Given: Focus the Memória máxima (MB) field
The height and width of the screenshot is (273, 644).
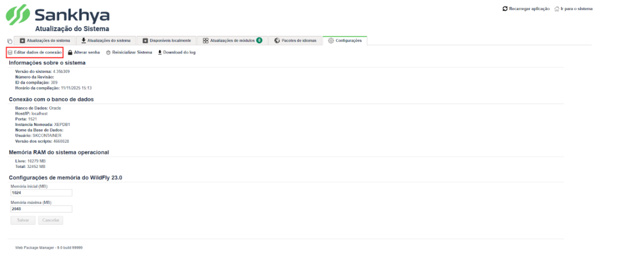Looking at the screenshot, I should point(41,209).
